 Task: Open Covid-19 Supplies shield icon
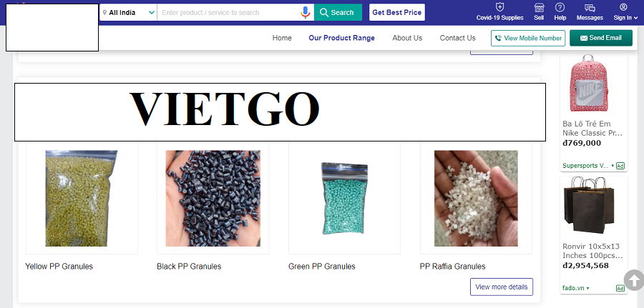point(499,7)
